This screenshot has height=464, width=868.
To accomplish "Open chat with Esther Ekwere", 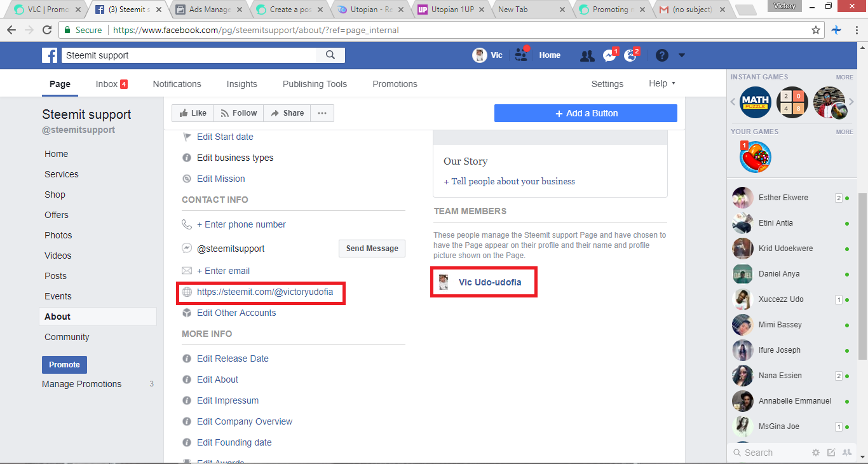I will (x=790, y=198).
